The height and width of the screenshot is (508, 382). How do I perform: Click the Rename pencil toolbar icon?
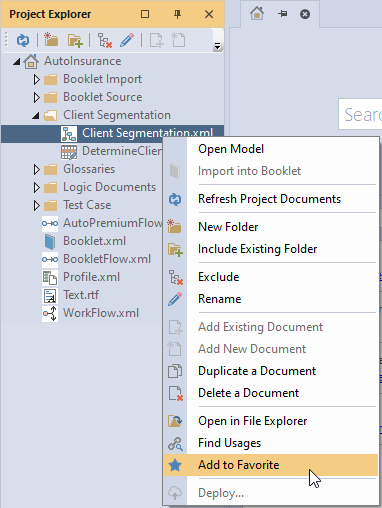[x=127, y=40]
